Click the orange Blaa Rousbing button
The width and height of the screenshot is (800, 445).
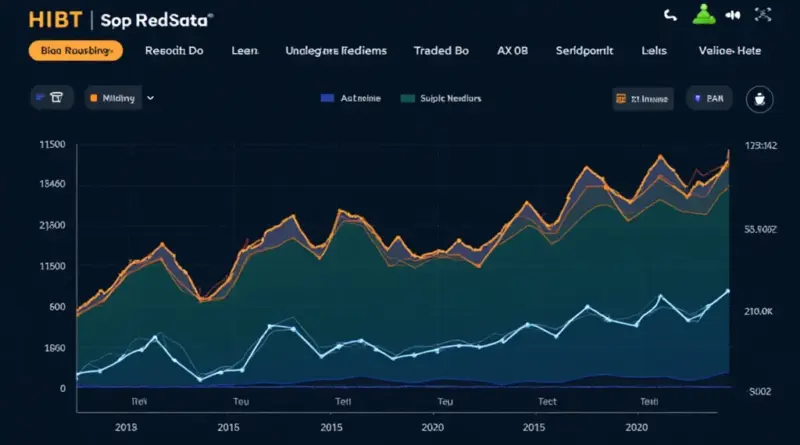pos(75,51)
